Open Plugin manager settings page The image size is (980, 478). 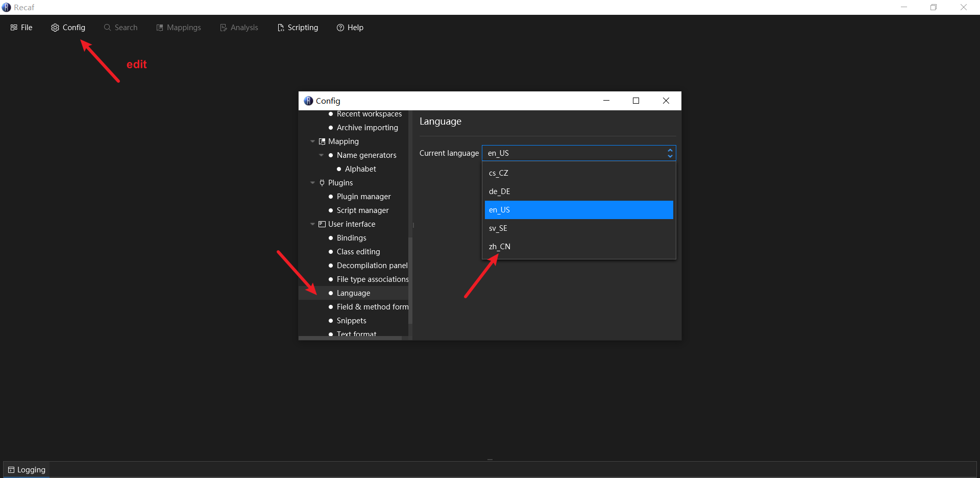click(x=363, y=197)
